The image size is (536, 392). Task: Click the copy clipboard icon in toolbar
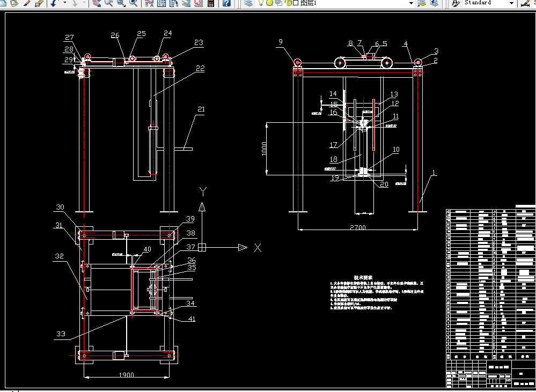[14, 3]
